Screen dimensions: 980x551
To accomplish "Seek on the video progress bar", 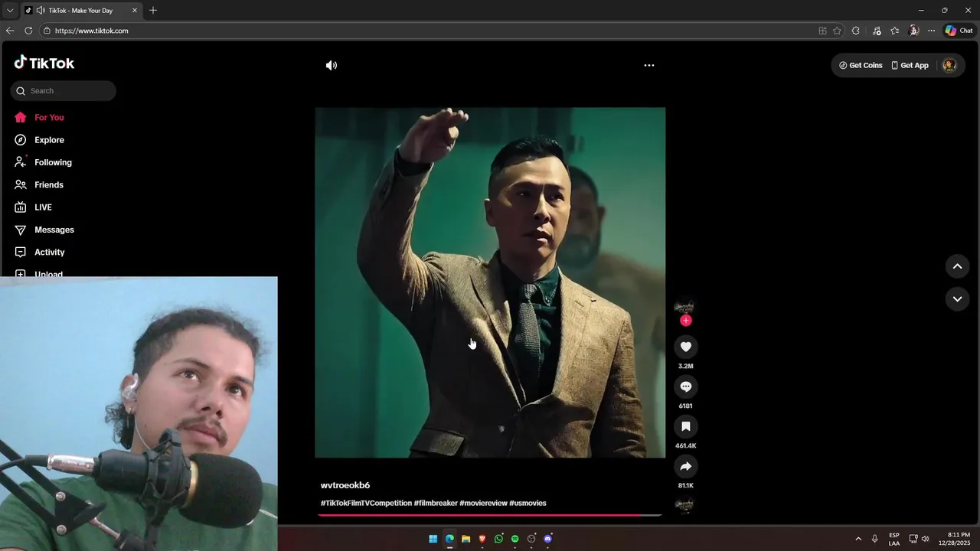I will 490,516.
